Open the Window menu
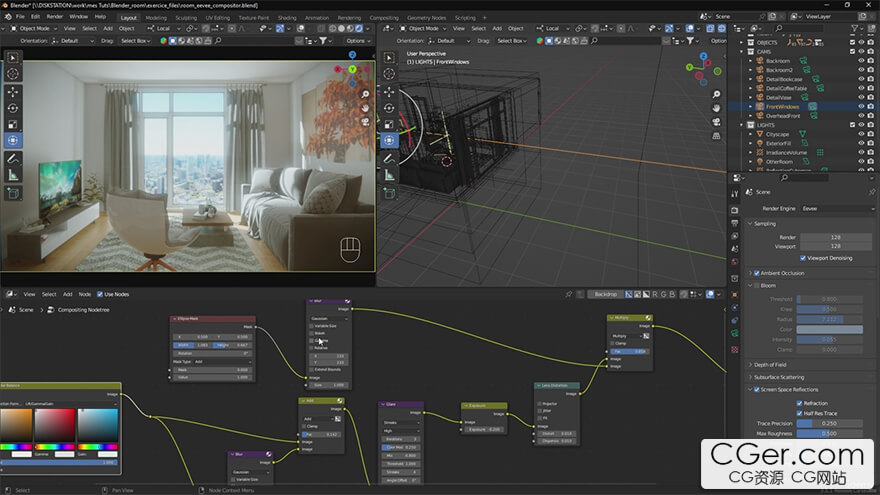 (x=79, y=17)
